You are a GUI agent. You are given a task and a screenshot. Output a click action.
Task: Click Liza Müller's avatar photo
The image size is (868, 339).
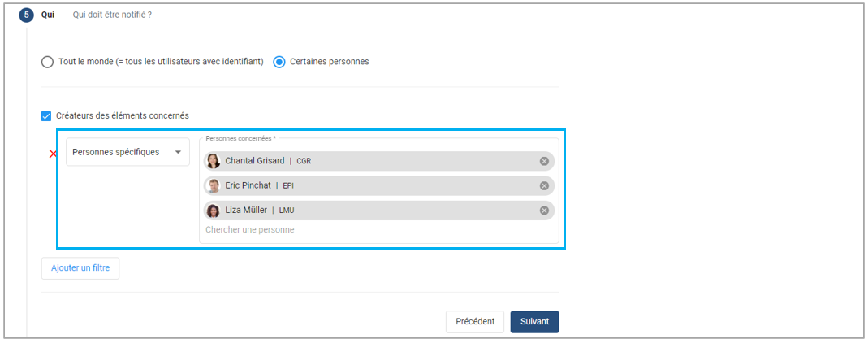(x=214, y=211)
